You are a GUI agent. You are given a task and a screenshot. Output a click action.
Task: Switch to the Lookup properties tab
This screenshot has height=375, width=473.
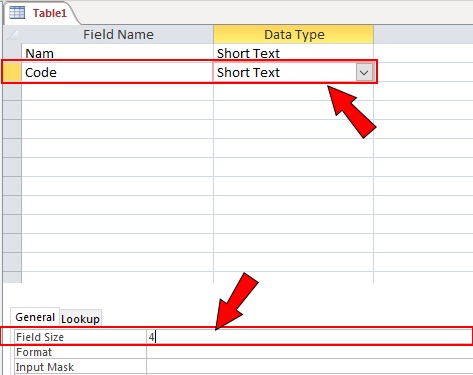[80, 319]
